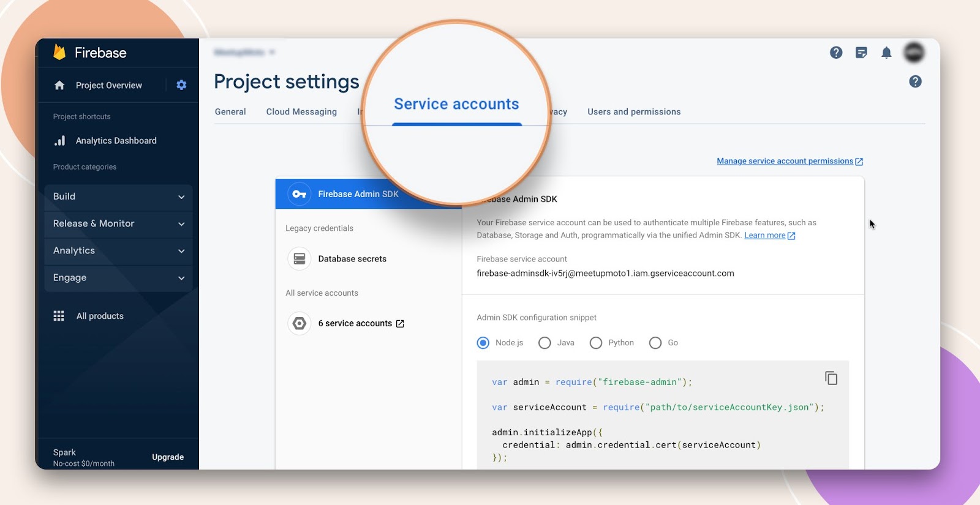
Task: Open the project name dropdown
Action: click(x=244, y=52)
